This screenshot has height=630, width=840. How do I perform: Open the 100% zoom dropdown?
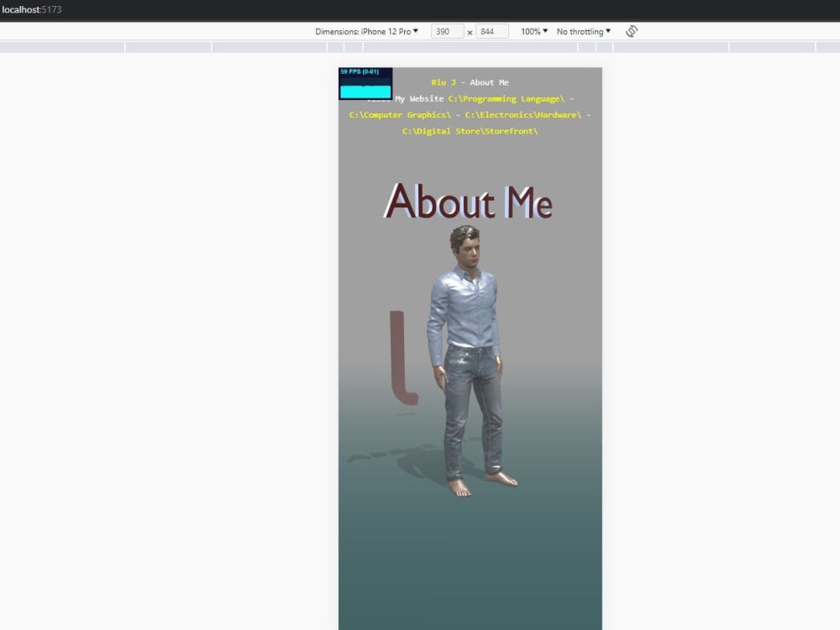coord(534,32)
